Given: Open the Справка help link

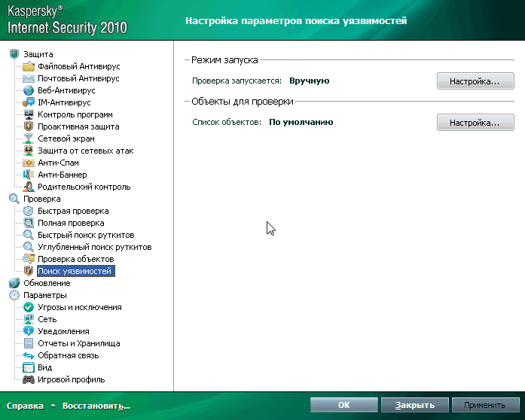Looking at the screenshot, I should pos(25,406).
